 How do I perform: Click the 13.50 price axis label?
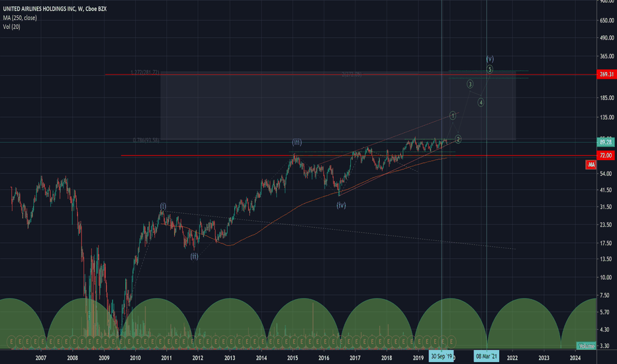606,259
